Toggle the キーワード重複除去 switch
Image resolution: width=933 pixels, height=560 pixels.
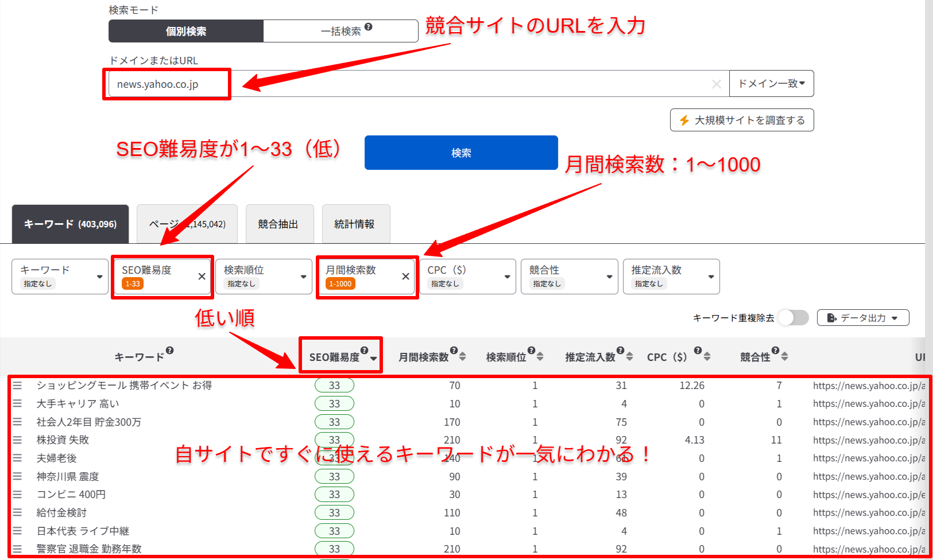793,318
